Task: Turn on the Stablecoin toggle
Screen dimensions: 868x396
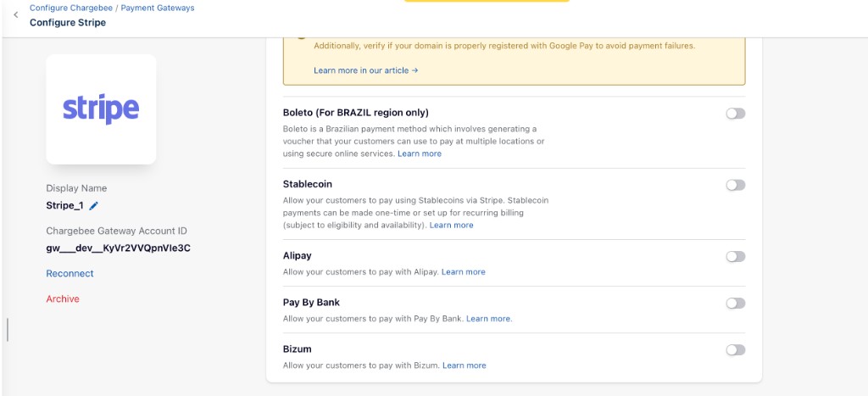Action: [x=736, y=185]
